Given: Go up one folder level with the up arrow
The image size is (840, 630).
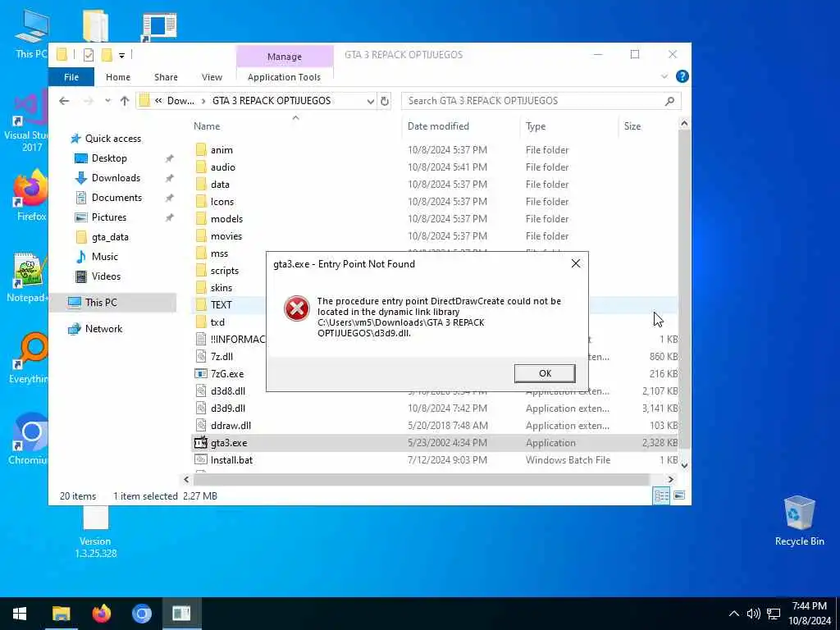Looking at the screenshot, I should (x=125, y=101).
